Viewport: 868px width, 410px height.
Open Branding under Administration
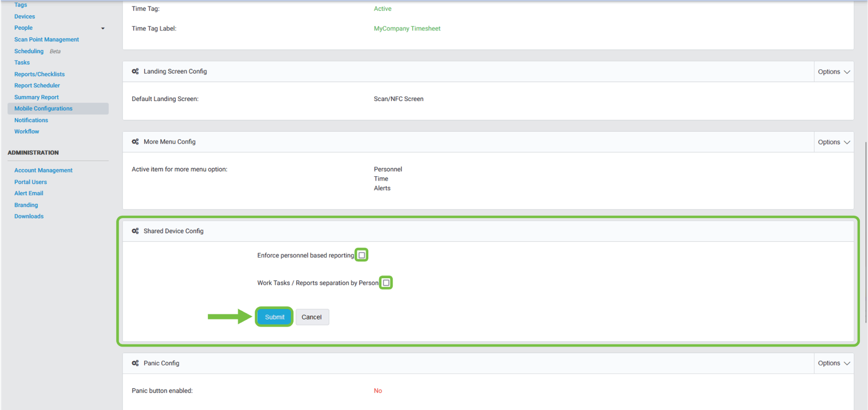click(x=26, y=205)
